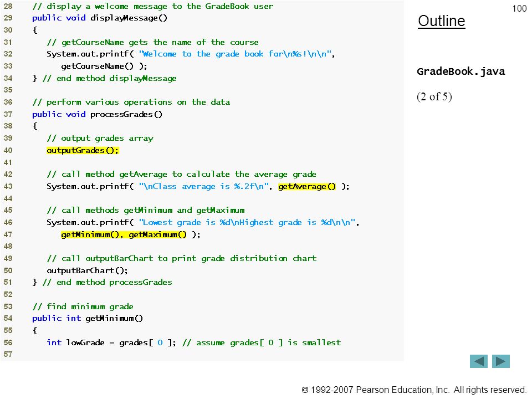Viewport: 532px width, 399px height.
Task: Click the "Welcome to the grade book" string
Action: [235, 54]
